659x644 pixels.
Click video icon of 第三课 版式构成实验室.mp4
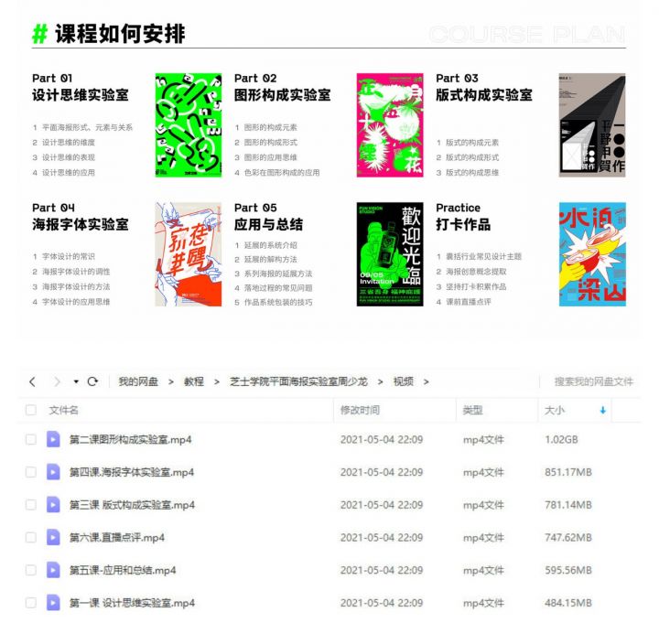coord(53,505)
